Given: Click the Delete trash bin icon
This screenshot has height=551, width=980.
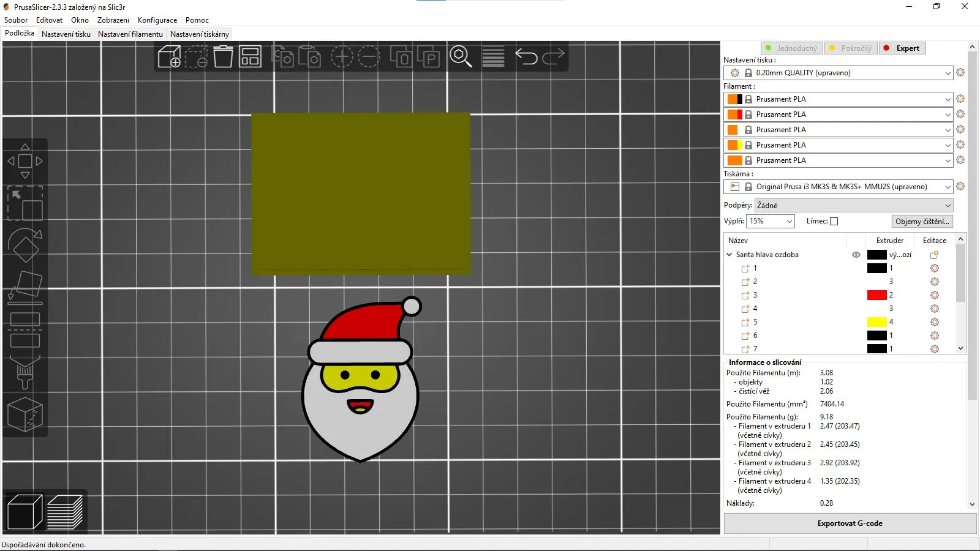Looking at the screenshot, I should pyautogui.click(x=223, y=57).
